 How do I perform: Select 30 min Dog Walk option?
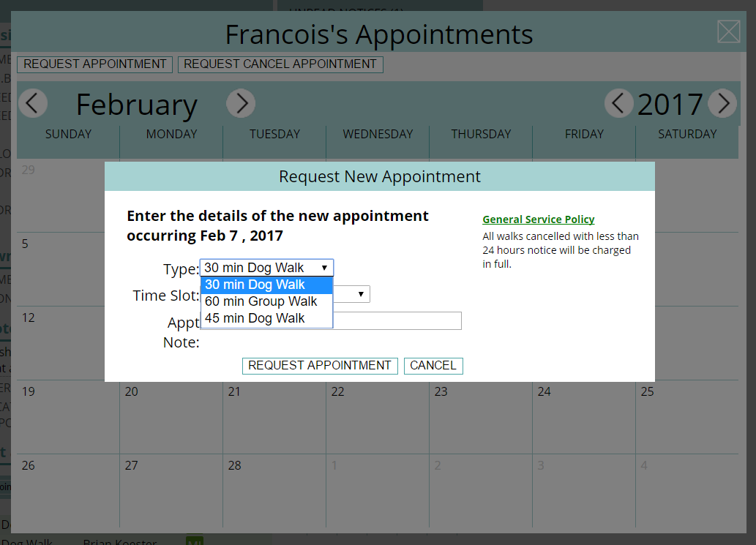pyautogui.click(x=266, y=285)
